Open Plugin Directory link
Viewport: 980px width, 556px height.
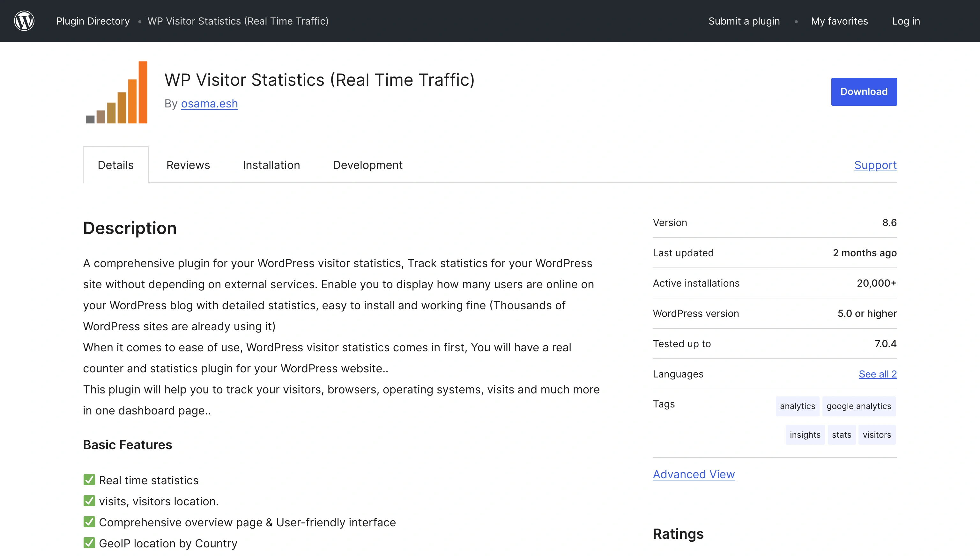tap(93, 21)
